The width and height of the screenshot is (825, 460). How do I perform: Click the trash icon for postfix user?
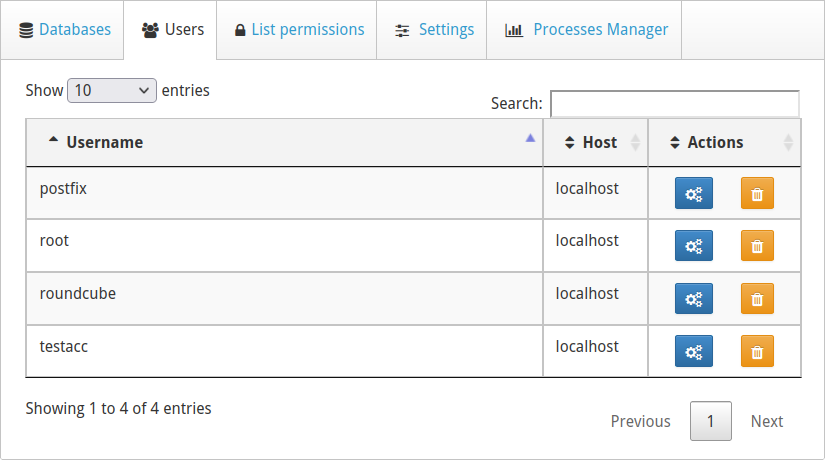point(757,193)
